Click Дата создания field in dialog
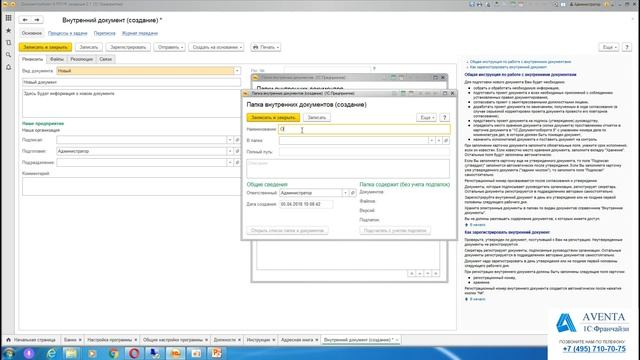 [x=306, y=204]
